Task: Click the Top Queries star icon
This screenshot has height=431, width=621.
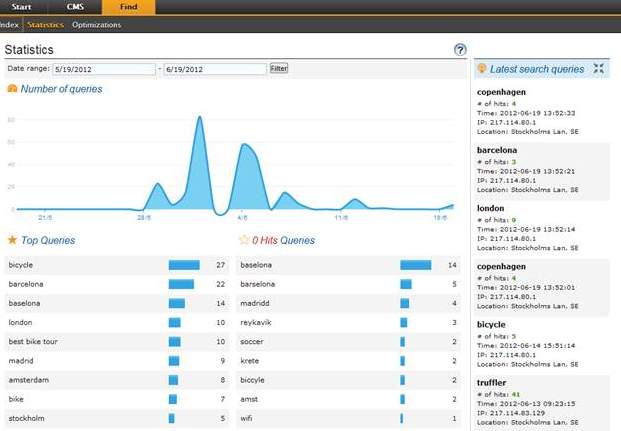Action: click(12, 240)
